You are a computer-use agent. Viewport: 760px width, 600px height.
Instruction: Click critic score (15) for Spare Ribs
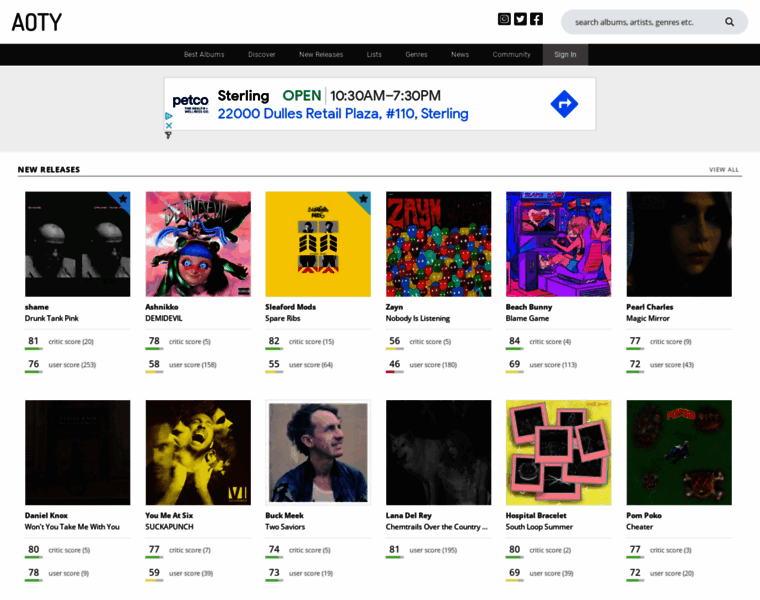click(x=311, y=342)
